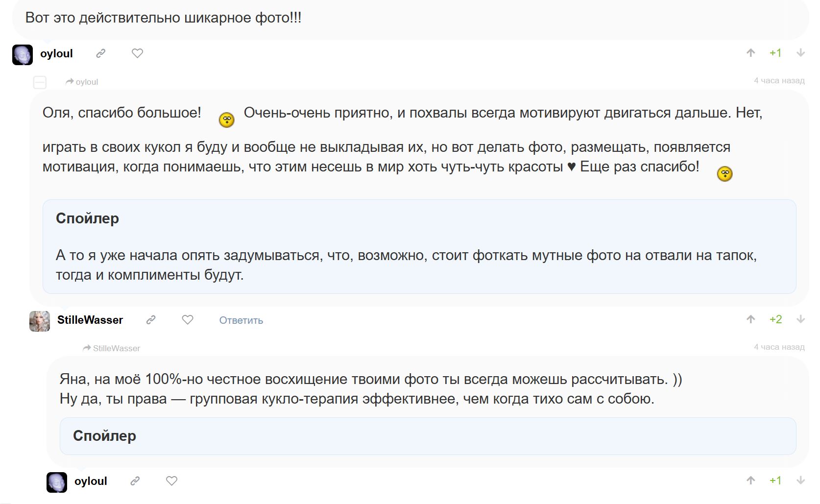
Task: Downvote oyloul's top comment
Action: click(801, 53)
